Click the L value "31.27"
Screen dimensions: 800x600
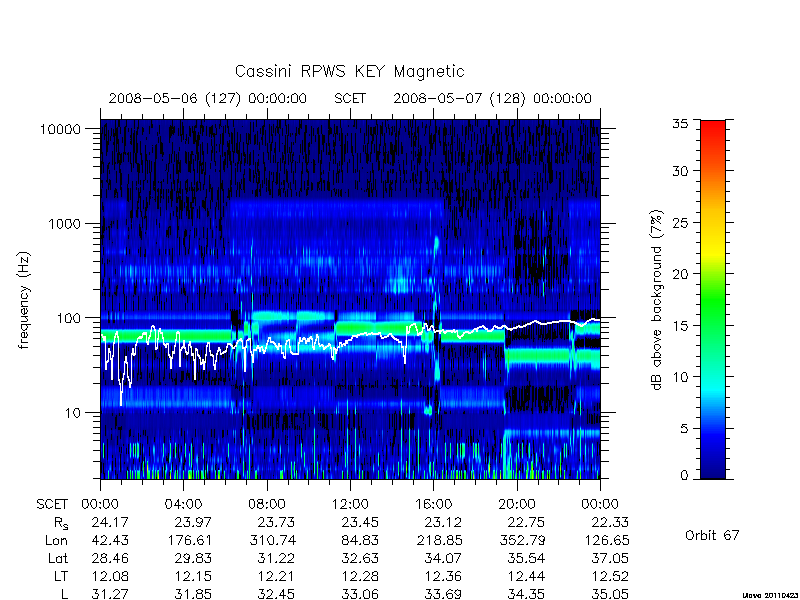pos(110,594)
